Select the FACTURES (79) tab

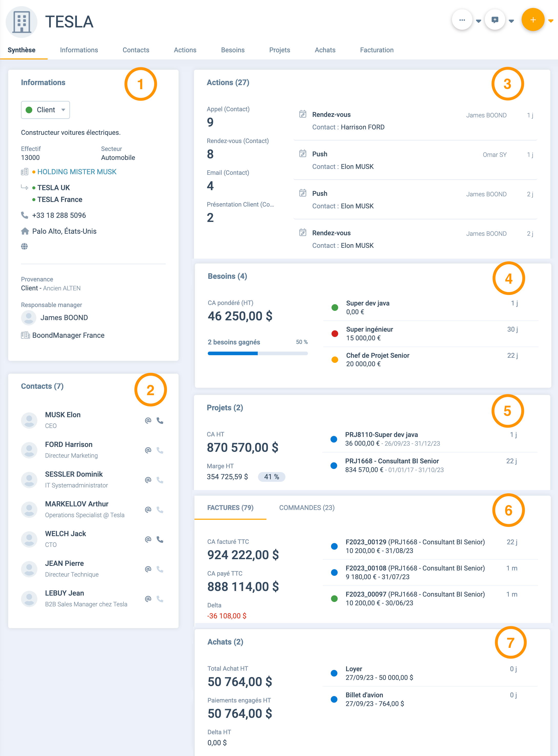(x=230, y=508)
